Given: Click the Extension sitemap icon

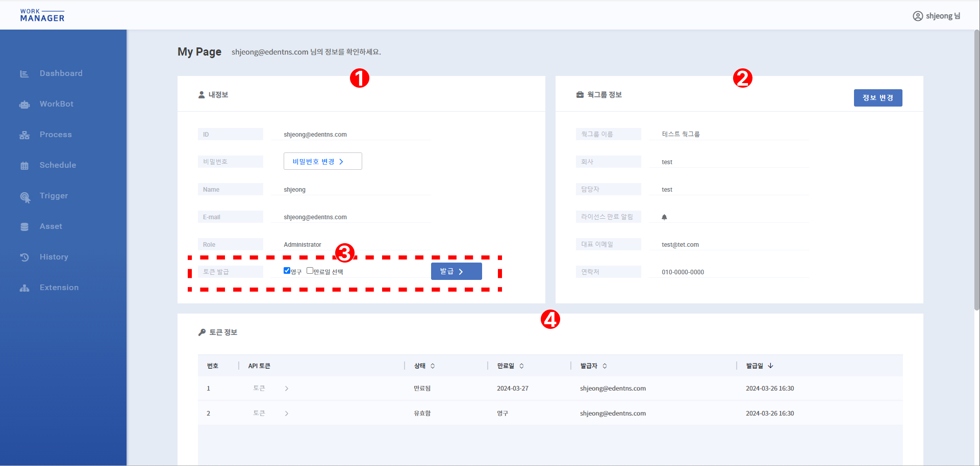Looking at the screenshot, I should tap(24, 288).
